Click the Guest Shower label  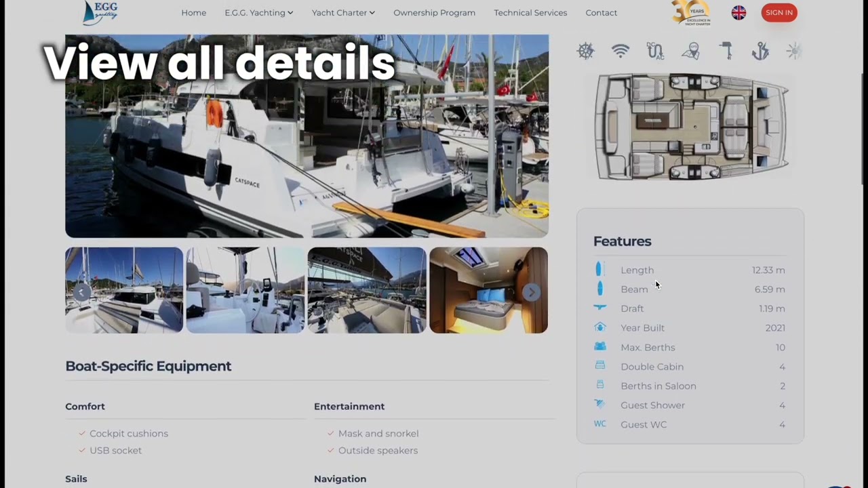[x=652, y=405]
